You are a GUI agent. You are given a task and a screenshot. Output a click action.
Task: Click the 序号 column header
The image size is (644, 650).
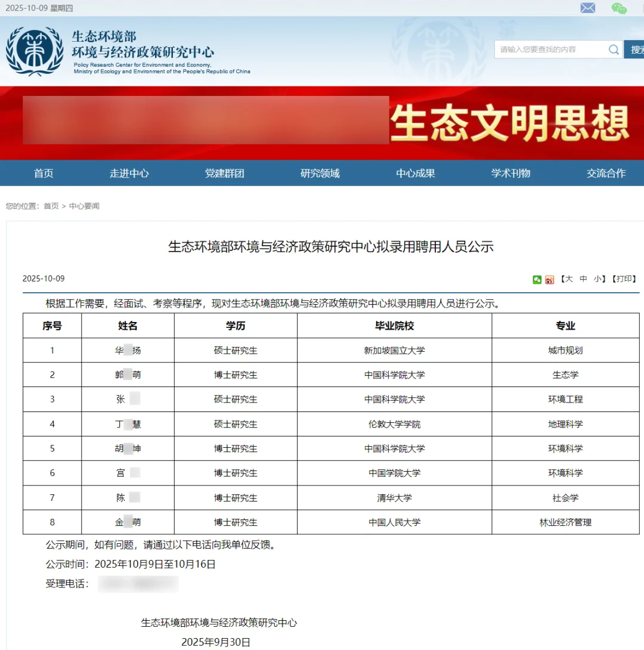pyautogui.click(x=52, y=326)
